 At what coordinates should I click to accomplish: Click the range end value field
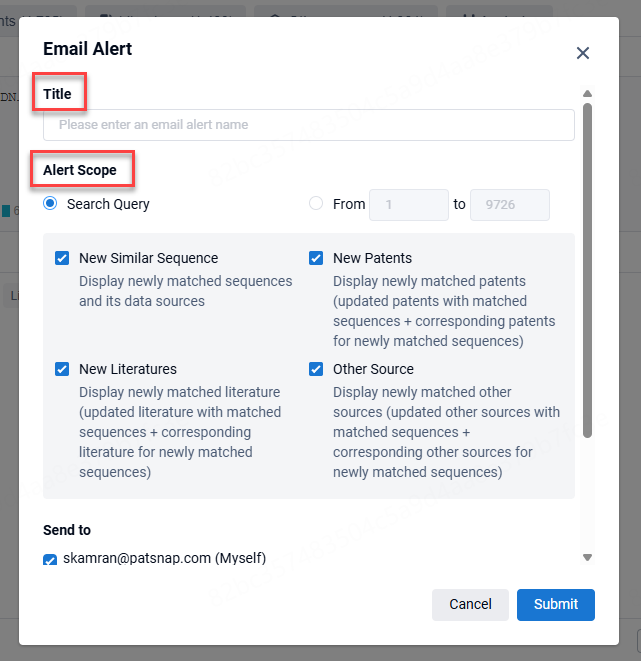click(x=509, y=205)
